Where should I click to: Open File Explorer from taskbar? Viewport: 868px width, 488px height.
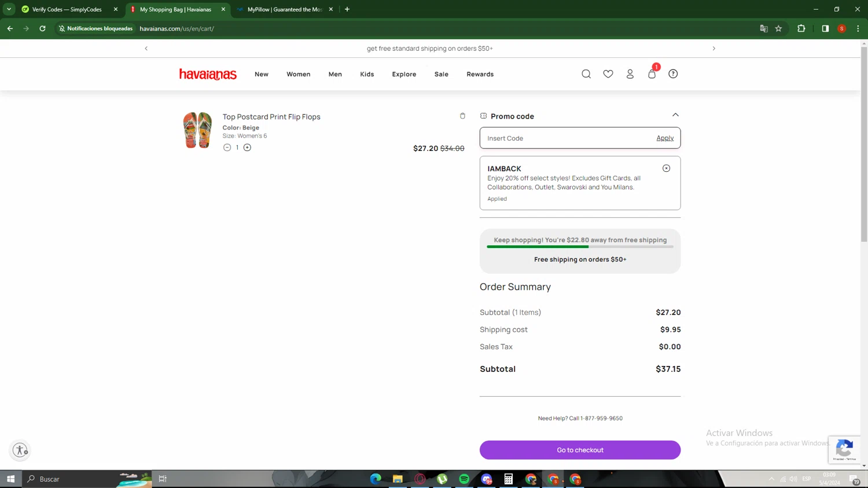point(398,479)
